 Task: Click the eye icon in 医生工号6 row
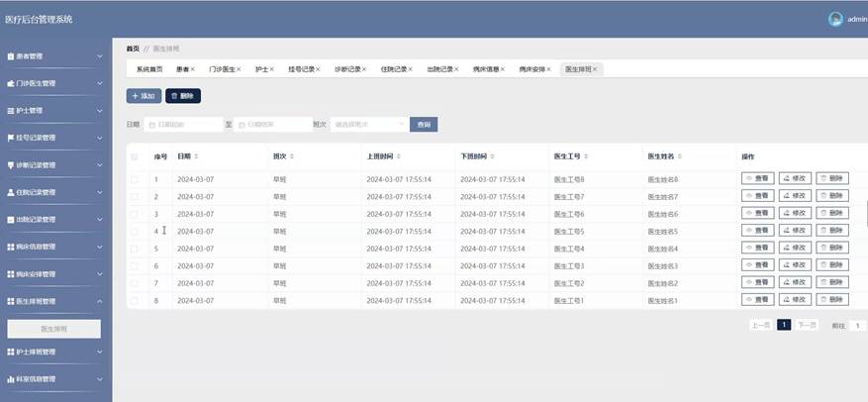click(x=749, y=213)
